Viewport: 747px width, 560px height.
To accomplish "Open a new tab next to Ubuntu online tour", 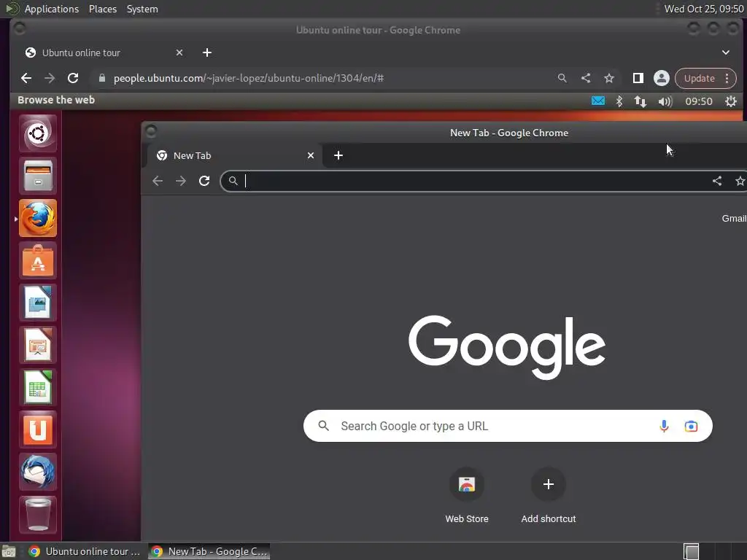I will tap(206, 52).
